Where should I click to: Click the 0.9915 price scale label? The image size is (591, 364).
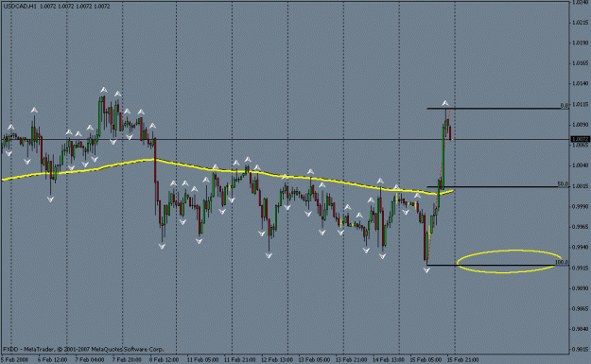pos(581,268)
